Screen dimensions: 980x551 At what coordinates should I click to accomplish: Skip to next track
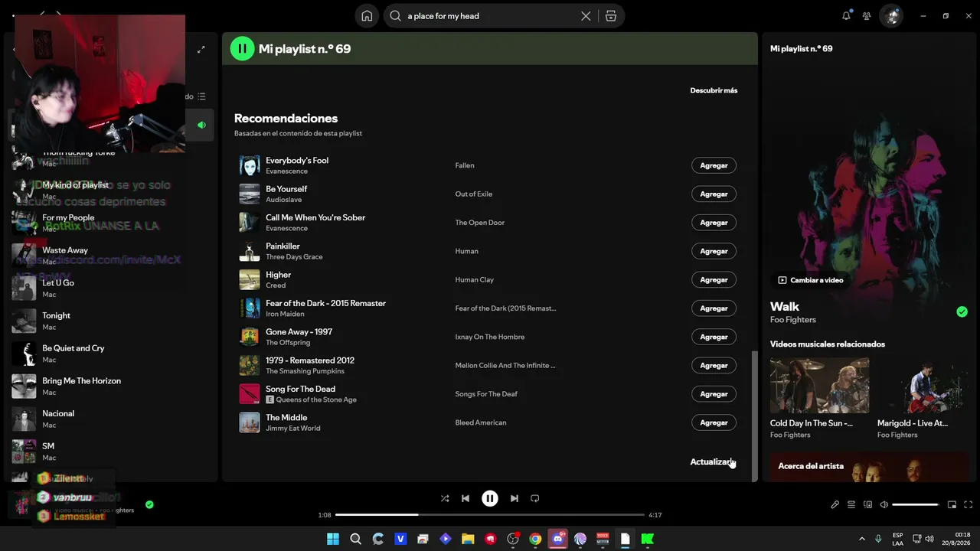pyautogui.click(x=514, y=498)
